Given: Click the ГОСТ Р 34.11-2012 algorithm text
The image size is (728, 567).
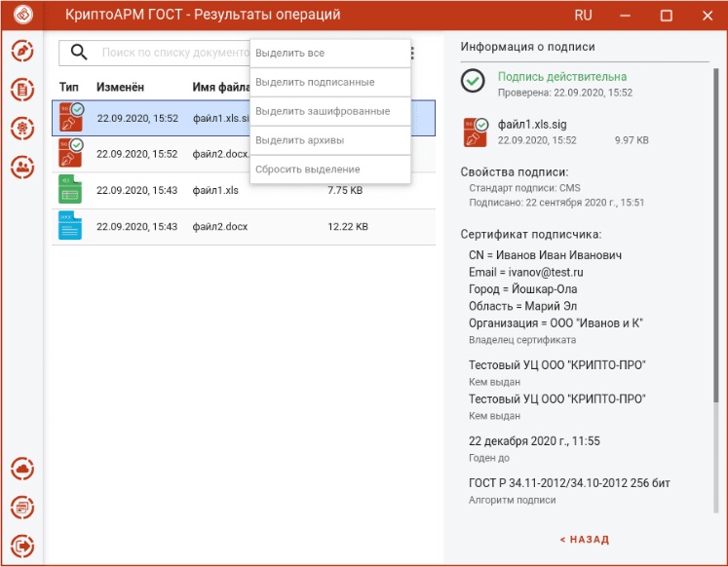Looking at the screenshot, I should 570,483.
